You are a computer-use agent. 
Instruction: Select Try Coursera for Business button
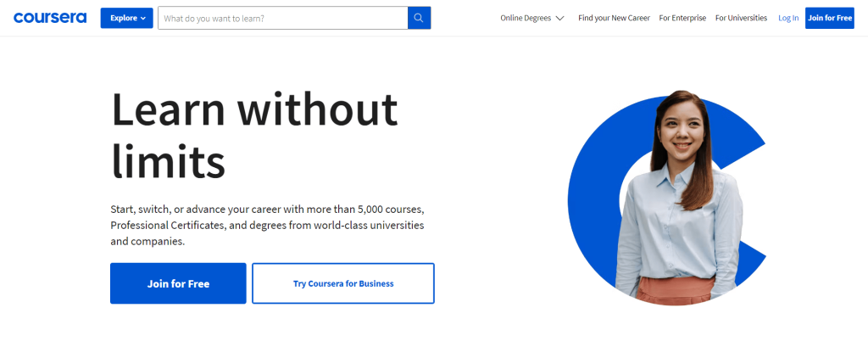tap(343, 283)
